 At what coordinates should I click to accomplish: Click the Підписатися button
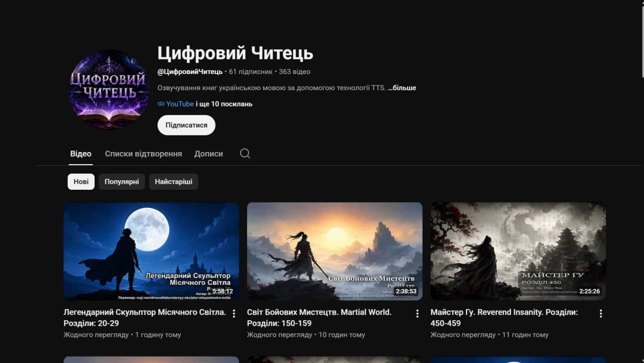coord(186,125)
